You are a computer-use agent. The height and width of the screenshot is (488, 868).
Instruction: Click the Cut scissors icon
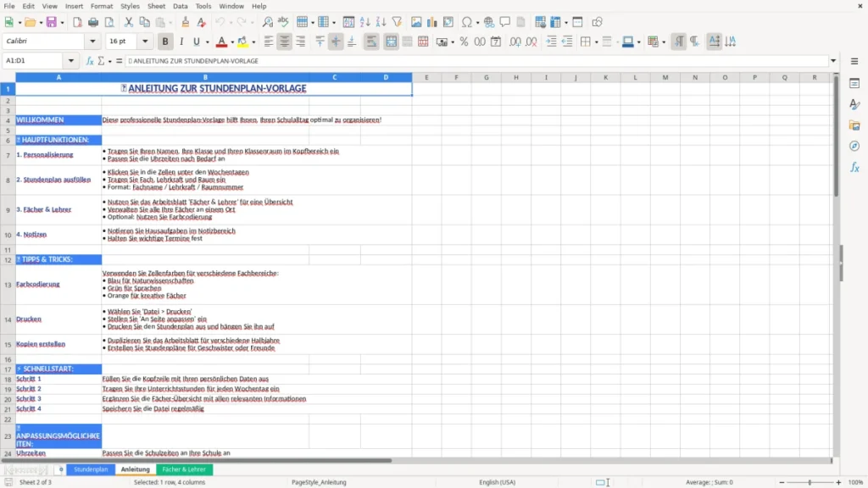(x=129, y=22)
